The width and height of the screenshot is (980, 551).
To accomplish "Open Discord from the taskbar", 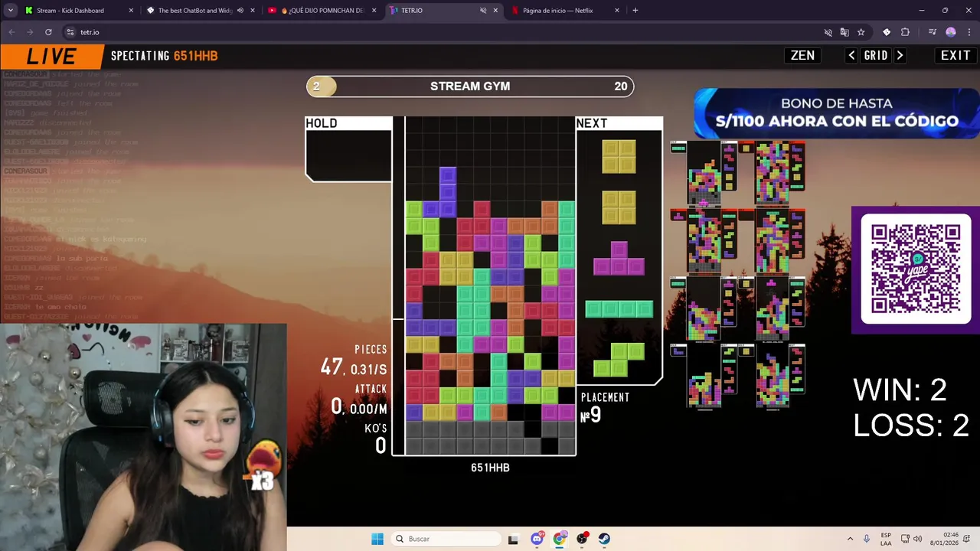I will pos(537,539).
